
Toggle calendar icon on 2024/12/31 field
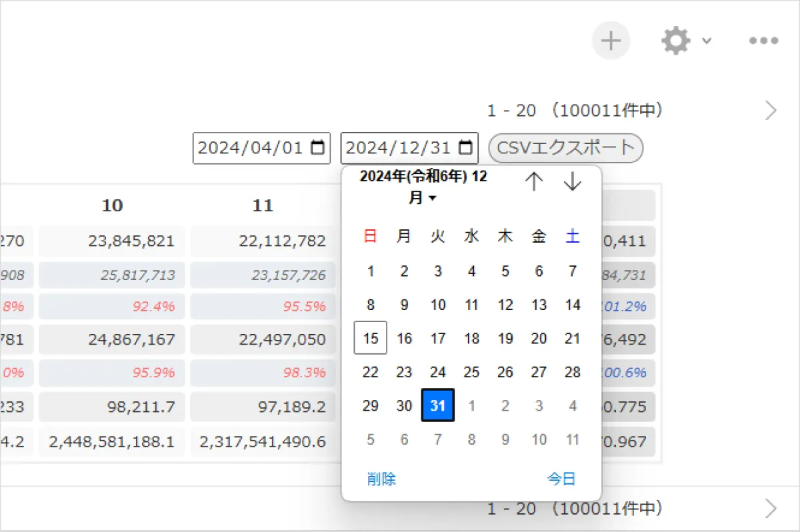pyautogui.click(x=466, y=148)
